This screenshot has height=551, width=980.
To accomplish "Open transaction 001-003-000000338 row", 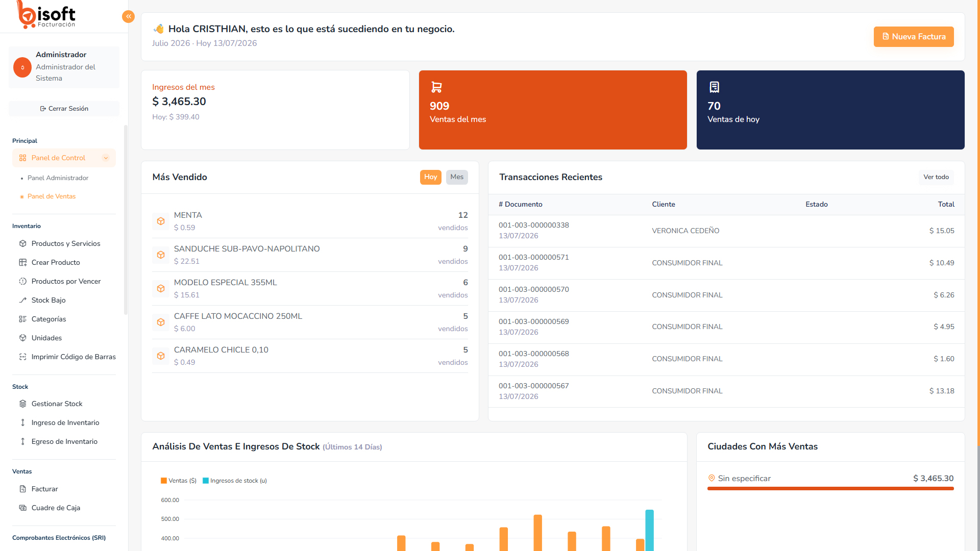I will (726, 231).
